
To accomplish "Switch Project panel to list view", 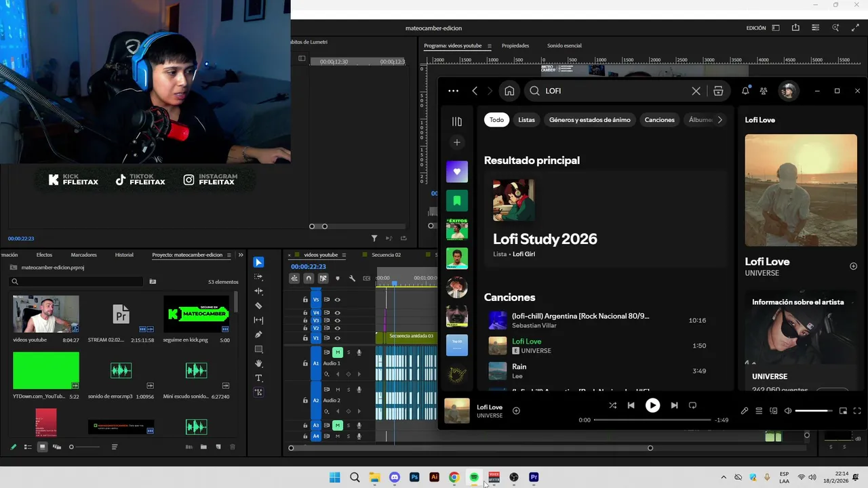I will pos(28,447).
